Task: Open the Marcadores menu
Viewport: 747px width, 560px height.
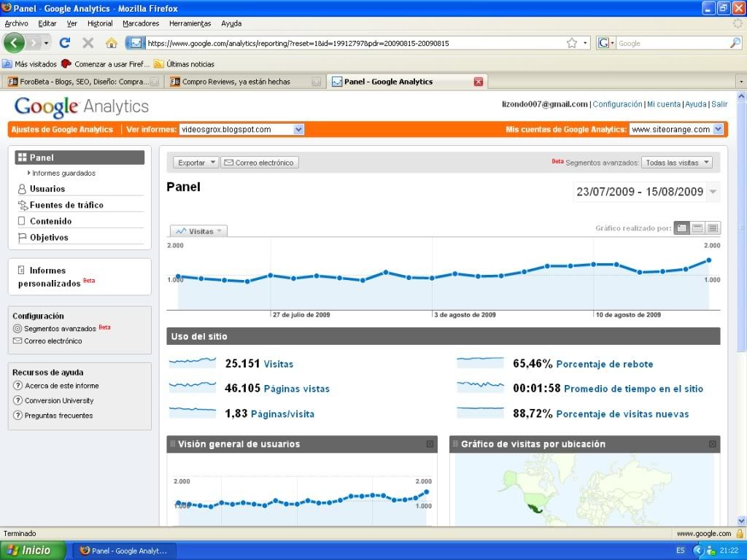Action: [x=141, y=23]
